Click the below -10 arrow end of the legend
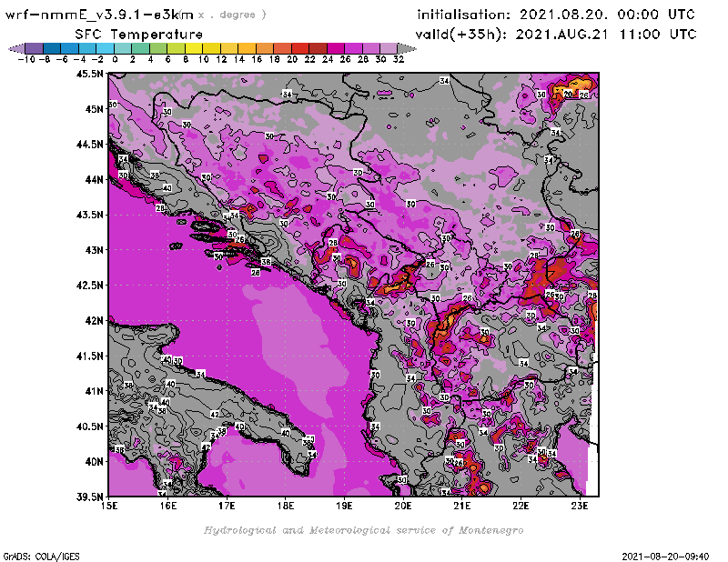 click(x=16, y=48)
